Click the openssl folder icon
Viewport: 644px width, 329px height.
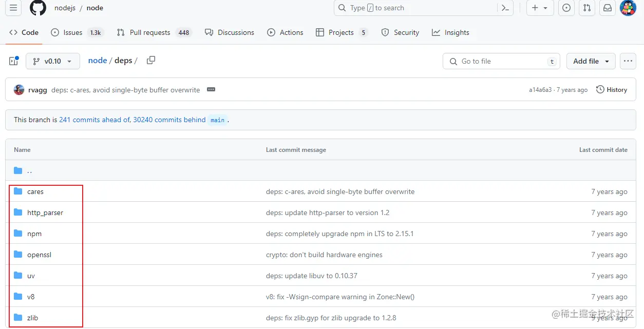tap(18, 255)
